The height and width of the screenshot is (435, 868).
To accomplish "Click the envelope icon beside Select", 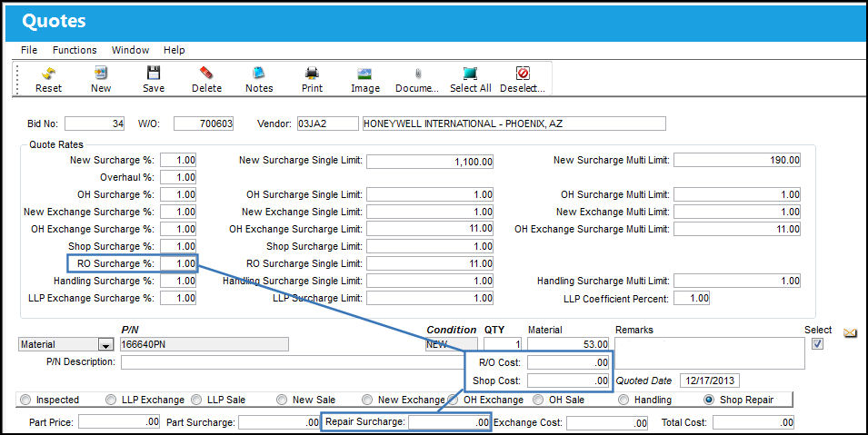I will [850, 333].
